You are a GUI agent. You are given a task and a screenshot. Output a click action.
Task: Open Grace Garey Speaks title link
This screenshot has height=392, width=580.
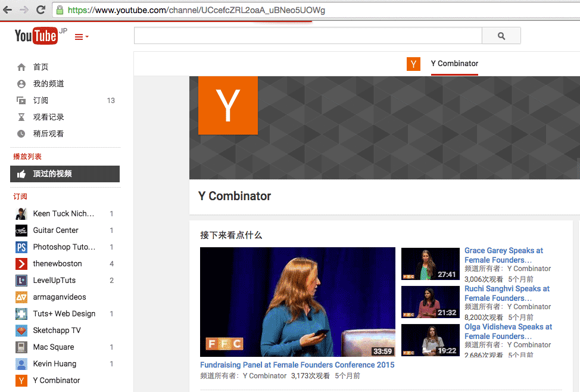[x=504, y=256]
